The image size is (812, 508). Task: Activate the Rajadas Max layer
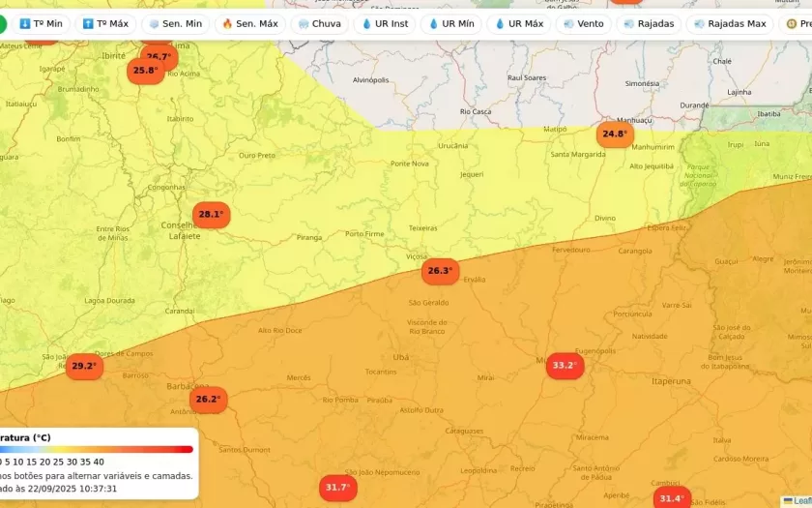[730, 23]
